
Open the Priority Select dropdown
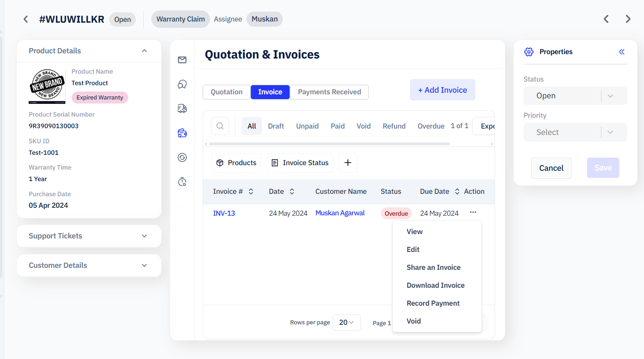pyautogui.click(x=575, y=132)
